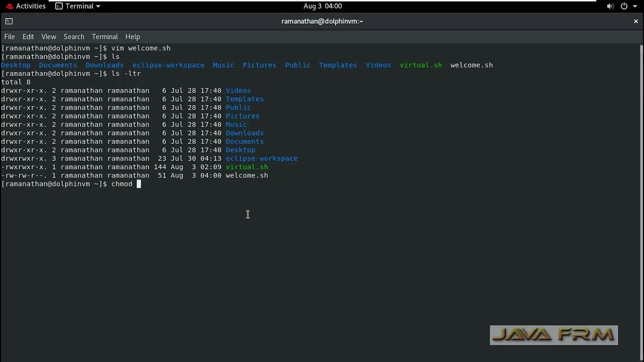Click the 'drwxrwxr-x.' permissions of eclipse-workspace
Viewport: 644px width, 362px height.
(24, 159)
